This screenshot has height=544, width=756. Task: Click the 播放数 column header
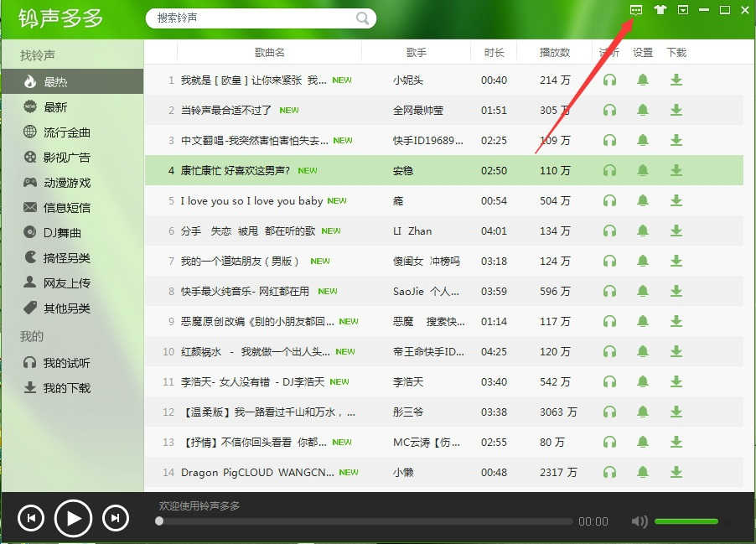click(x=555, y=52)
